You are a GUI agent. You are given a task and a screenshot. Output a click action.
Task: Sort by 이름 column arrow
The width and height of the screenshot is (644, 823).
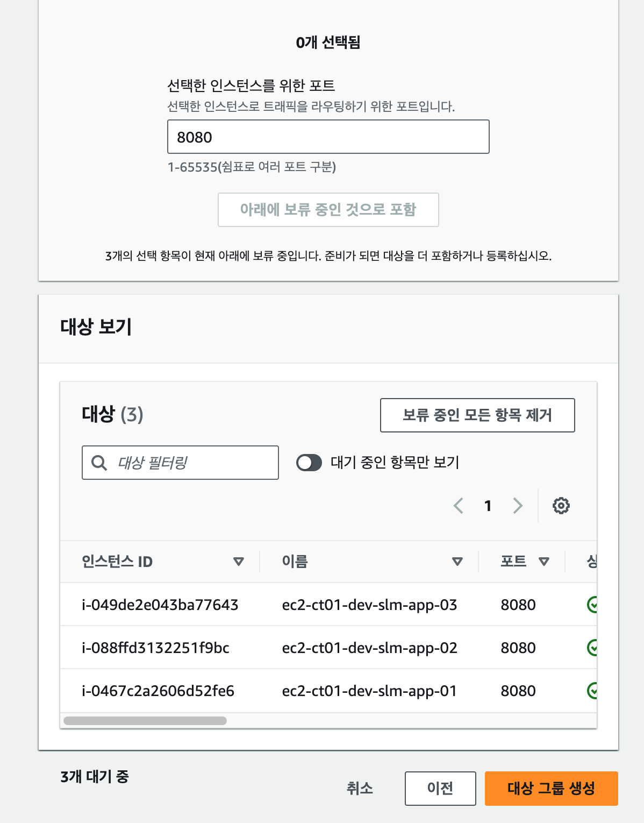pos(457,562)
